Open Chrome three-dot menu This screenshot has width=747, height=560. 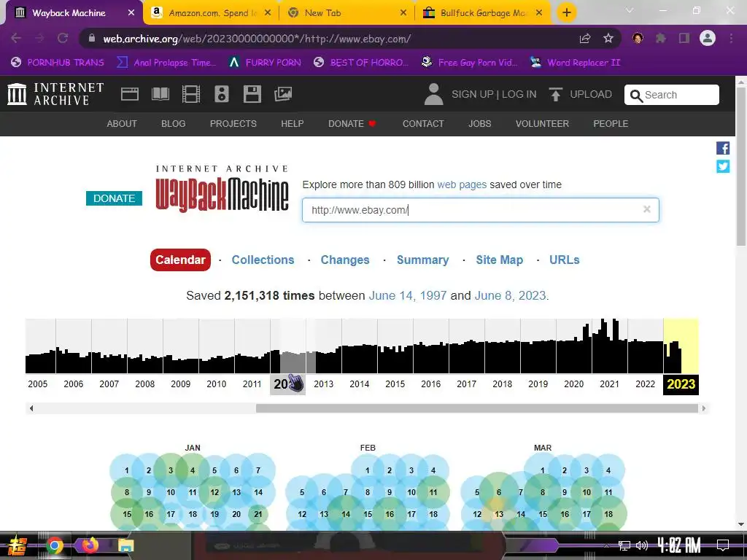click(731, 38)
